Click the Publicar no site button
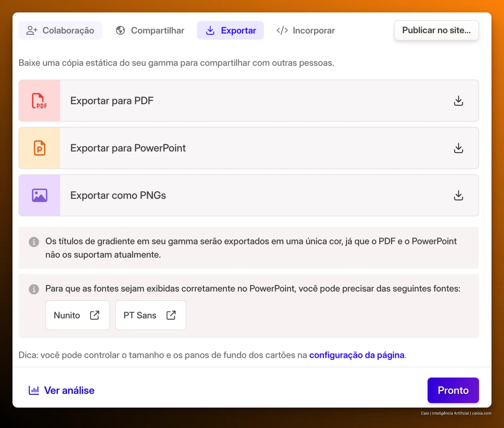504x428 pixels. 436,30
